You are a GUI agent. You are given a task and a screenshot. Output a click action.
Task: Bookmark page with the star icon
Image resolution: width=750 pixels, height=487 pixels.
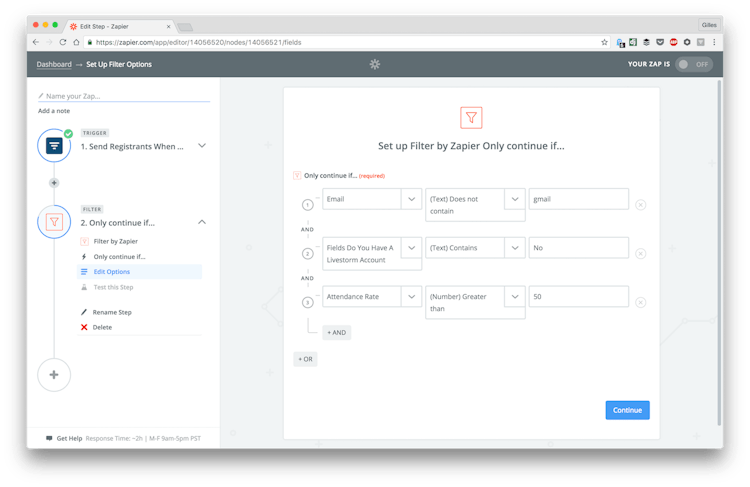(604, 42)
